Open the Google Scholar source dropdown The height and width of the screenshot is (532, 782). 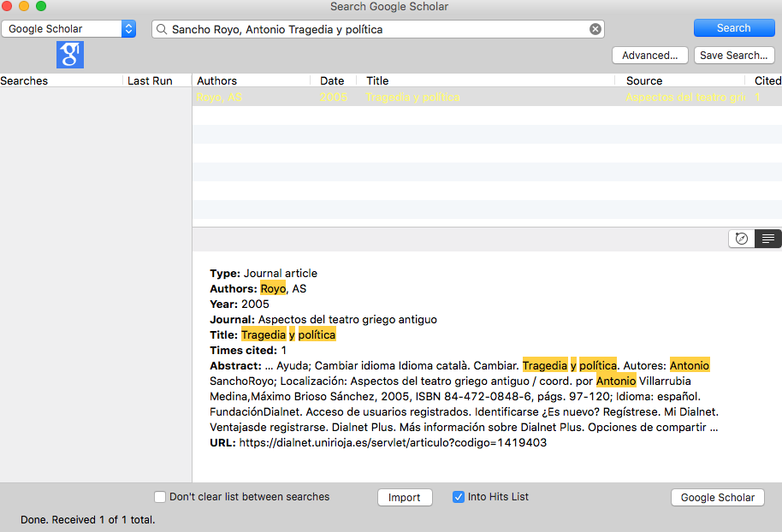(x=68, y=29)
